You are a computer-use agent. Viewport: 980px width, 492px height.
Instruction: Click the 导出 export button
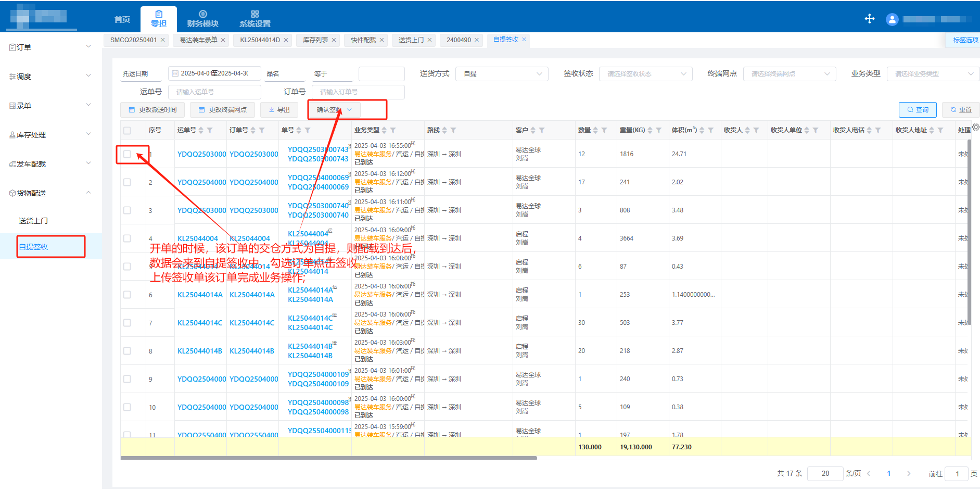pyautogui.click(x=279, y=110)
